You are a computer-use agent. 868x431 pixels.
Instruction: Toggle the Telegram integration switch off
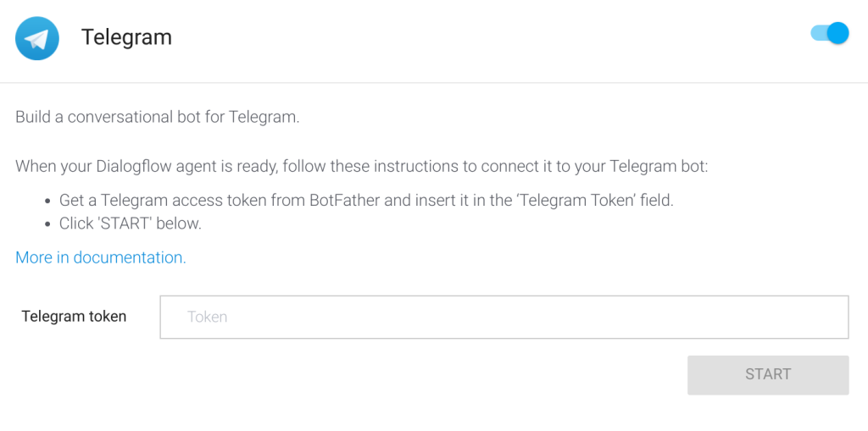tap(829, 33)
